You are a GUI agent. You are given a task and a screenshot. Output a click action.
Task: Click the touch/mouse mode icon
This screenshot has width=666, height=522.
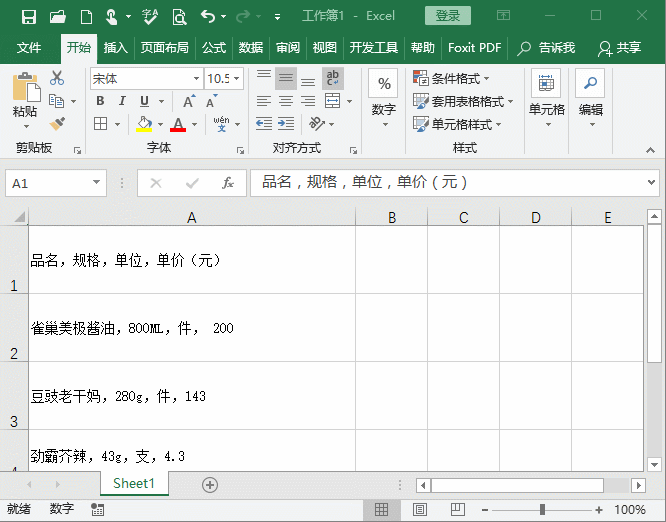point(111,17)
